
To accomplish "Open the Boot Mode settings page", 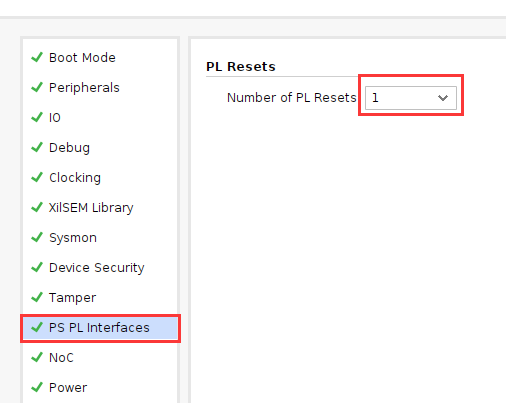I will pyautogui.click(x=100, y=58).
